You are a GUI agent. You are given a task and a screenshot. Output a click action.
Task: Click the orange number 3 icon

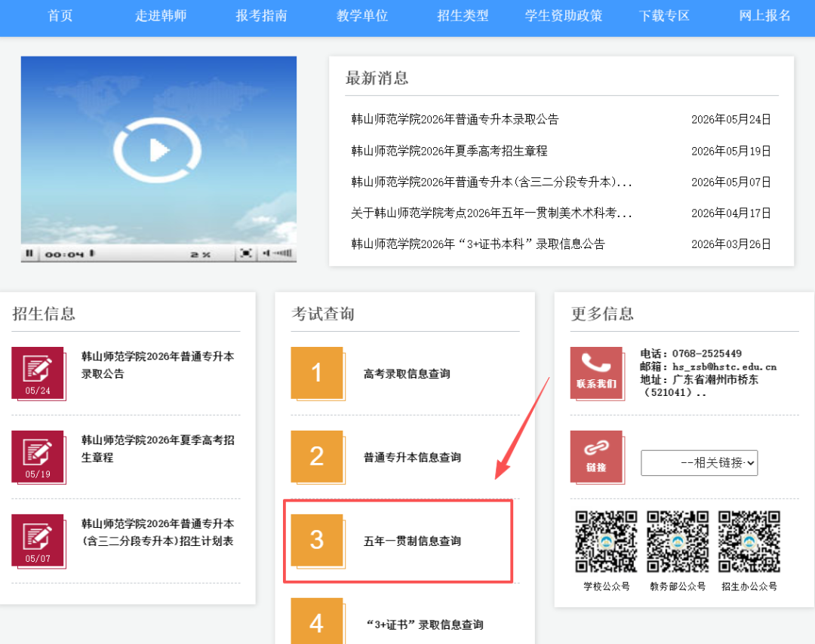click(317, 540)
